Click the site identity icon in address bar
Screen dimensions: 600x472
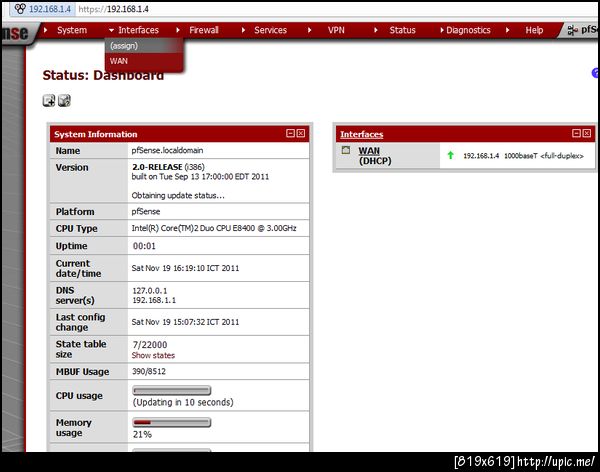click(x=20, y=8)
